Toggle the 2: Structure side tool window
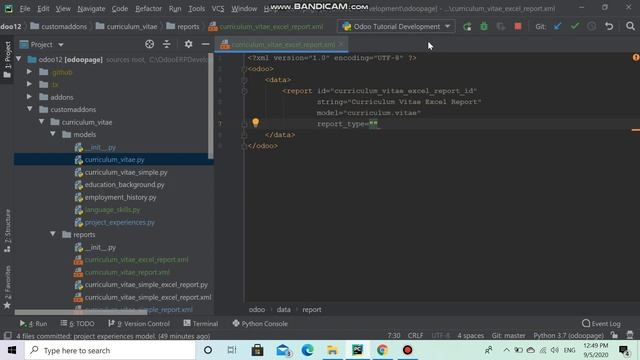 pos(7,231)
